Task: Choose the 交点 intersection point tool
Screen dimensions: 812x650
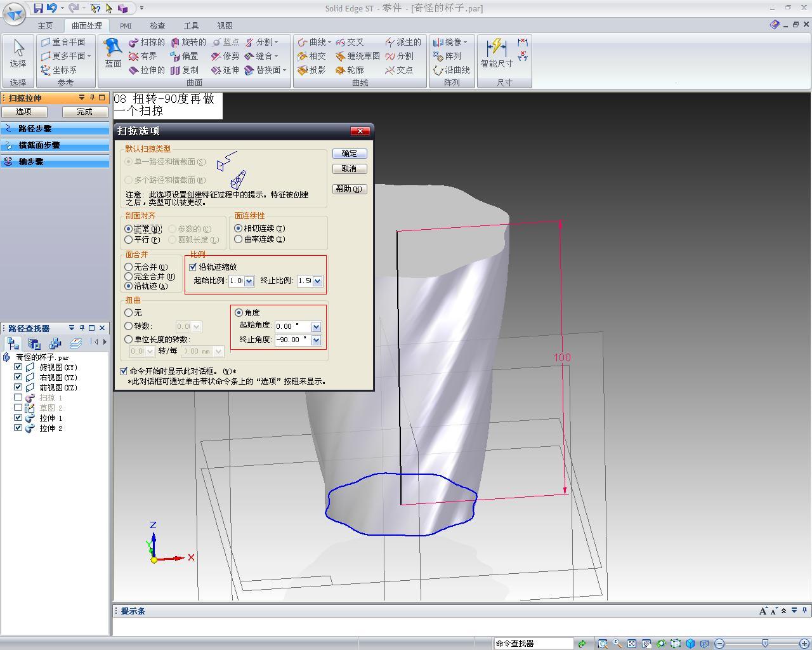Action: tap(399, 70)
